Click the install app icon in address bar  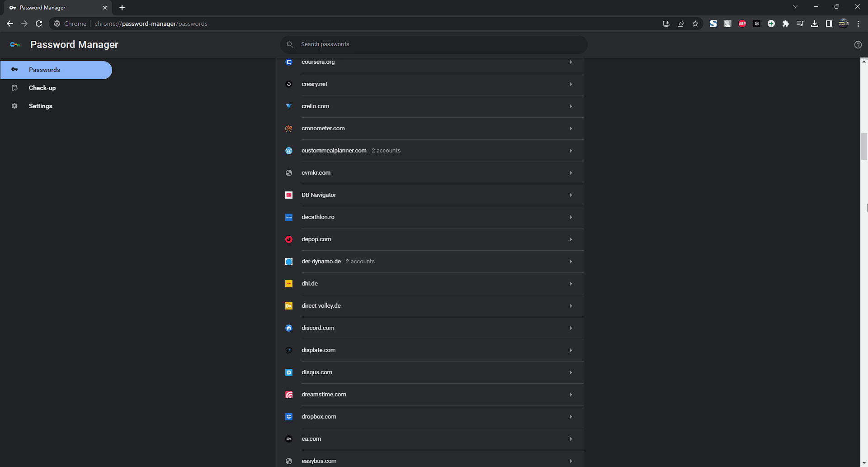pos(666,24)
